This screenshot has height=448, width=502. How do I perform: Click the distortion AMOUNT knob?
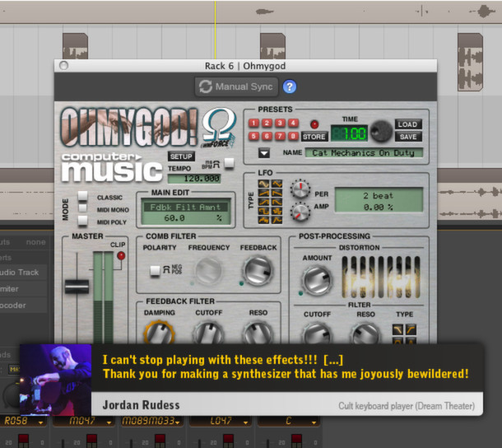click(x=317, y=280)
